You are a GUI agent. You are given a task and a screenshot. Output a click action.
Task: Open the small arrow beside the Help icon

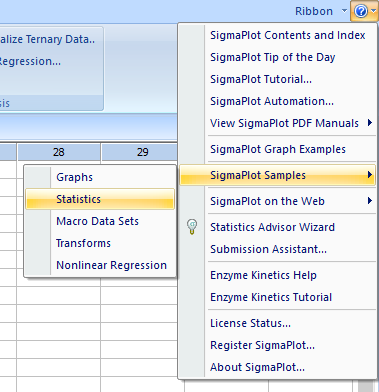[x=373, y=11]
